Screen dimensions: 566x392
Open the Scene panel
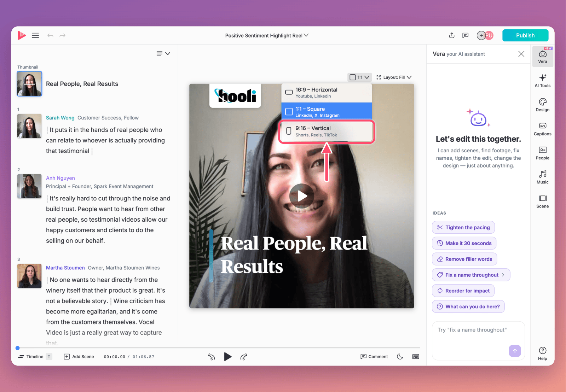[542, 201]
